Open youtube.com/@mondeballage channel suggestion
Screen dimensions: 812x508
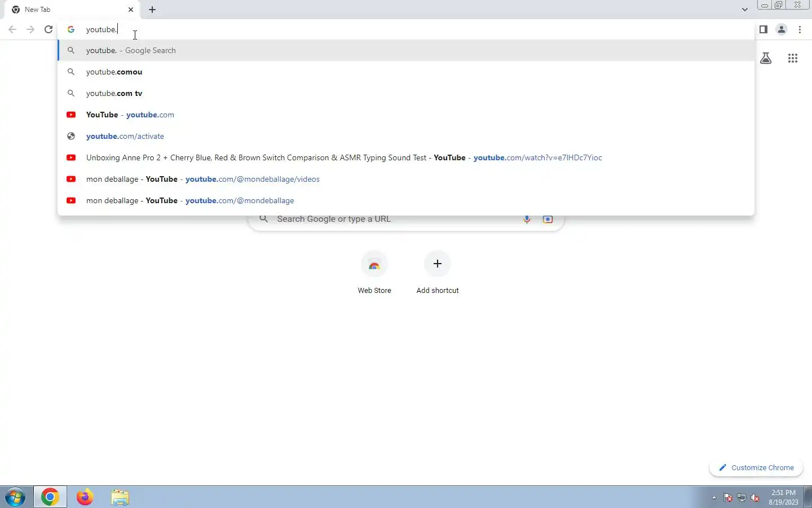point(406,200)
